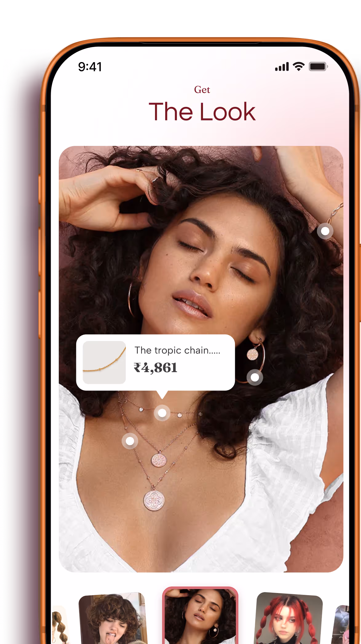Tap the hotspot dot on the bracelet

325,231
